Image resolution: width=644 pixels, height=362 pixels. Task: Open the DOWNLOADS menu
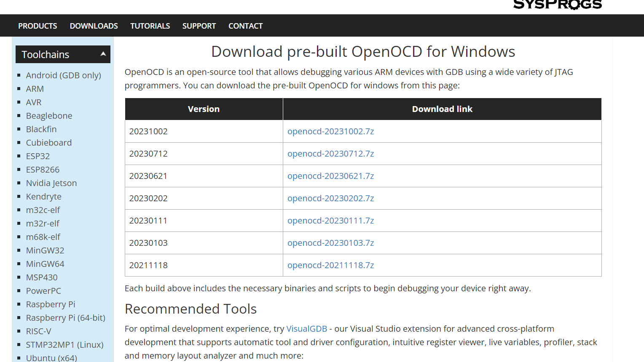(x=94, y=26)
